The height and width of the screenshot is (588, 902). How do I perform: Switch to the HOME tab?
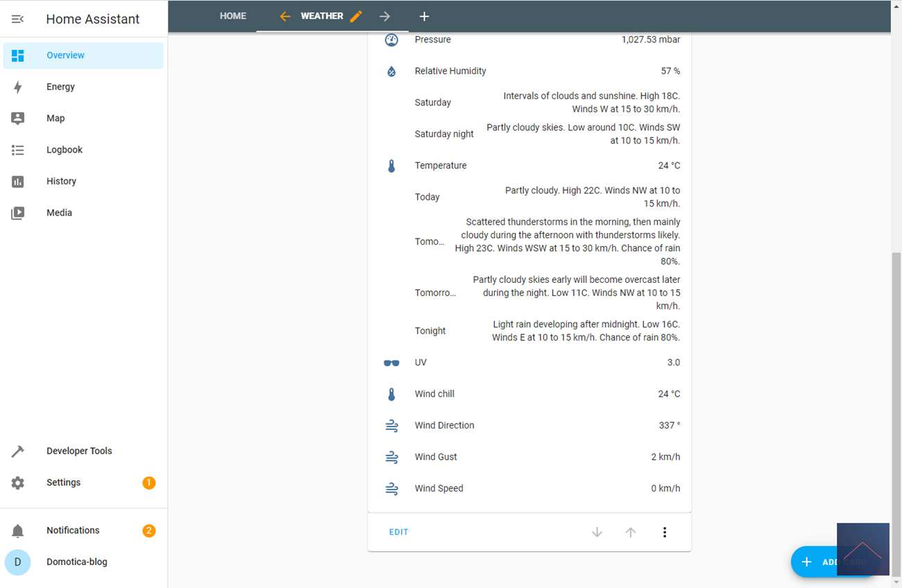click(233, 16)
